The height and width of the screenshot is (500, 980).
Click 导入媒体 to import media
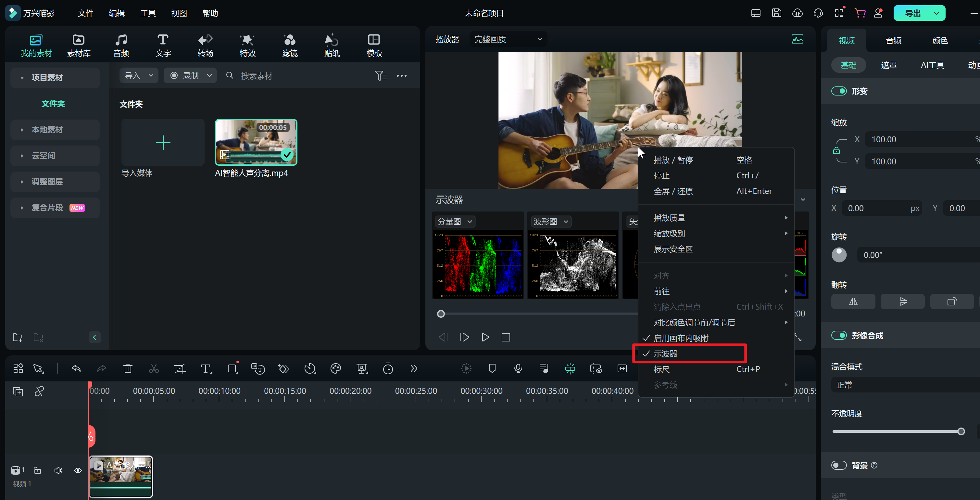[x=163, y=143]
